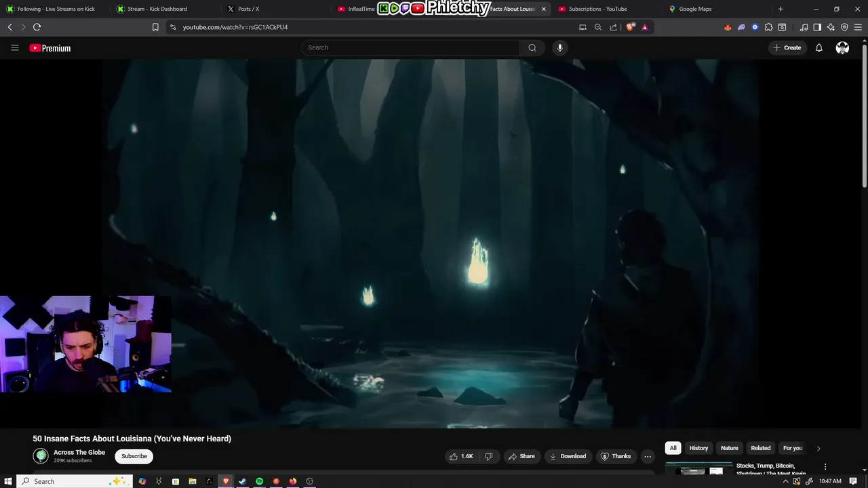868x488 pixels.
Task: Open File Explorer from the taskbar
Action: pyautogui.click(x=192, y=481)
